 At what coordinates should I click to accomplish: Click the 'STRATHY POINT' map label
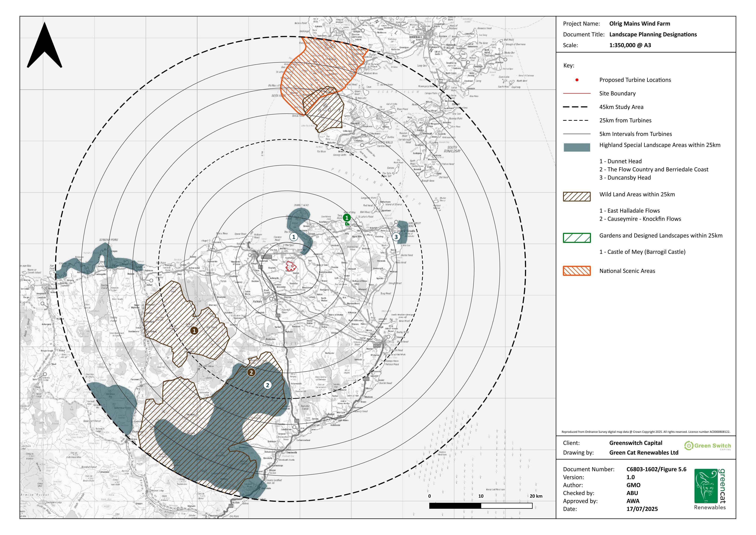pos(109,240)
